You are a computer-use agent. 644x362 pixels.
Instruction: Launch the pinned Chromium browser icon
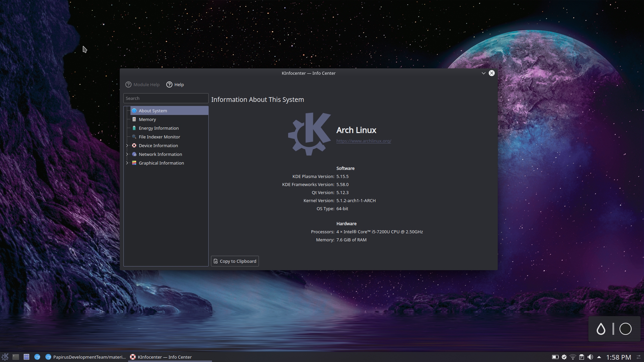pos(37,357)
